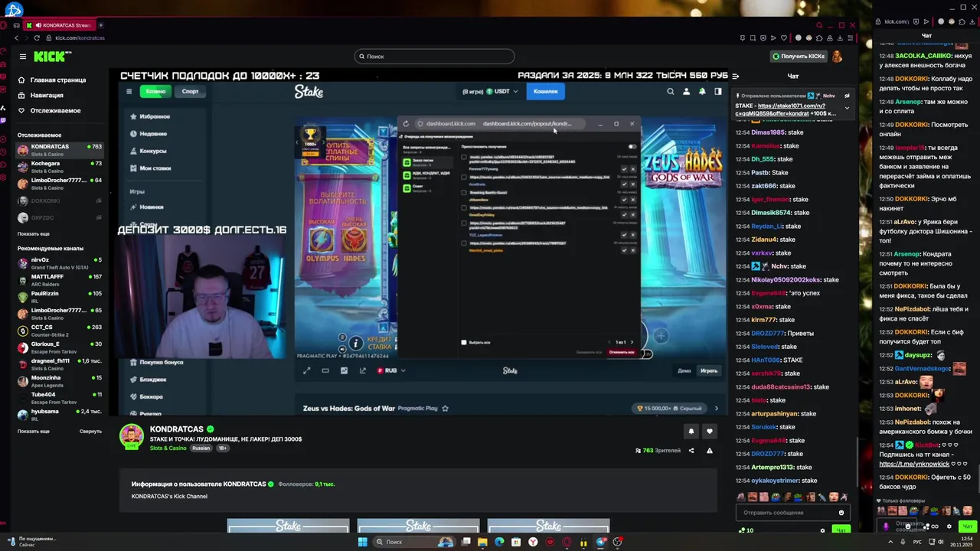Image resolution: width=980 pixels, height=551 pixels.
Task: Expand the 15 000,00 Скрытый bets chevron
Action: pyautogui.click(x=716, y=409)
